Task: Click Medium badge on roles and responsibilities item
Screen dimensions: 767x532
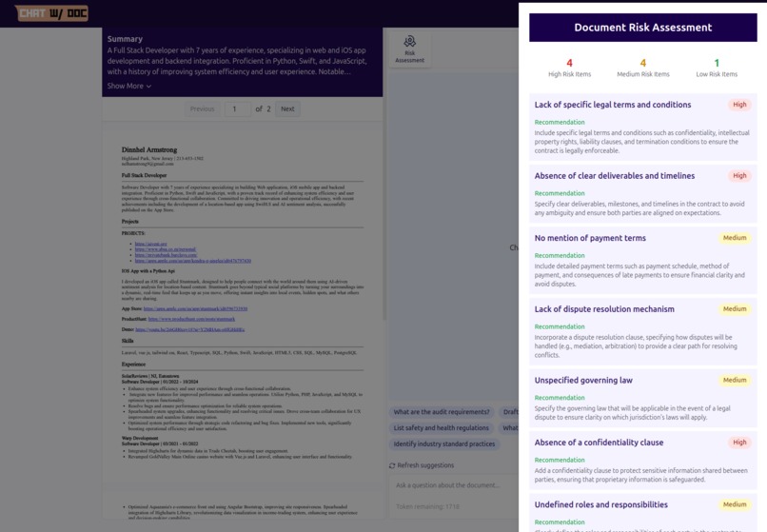Action: [x=735, y=504]
